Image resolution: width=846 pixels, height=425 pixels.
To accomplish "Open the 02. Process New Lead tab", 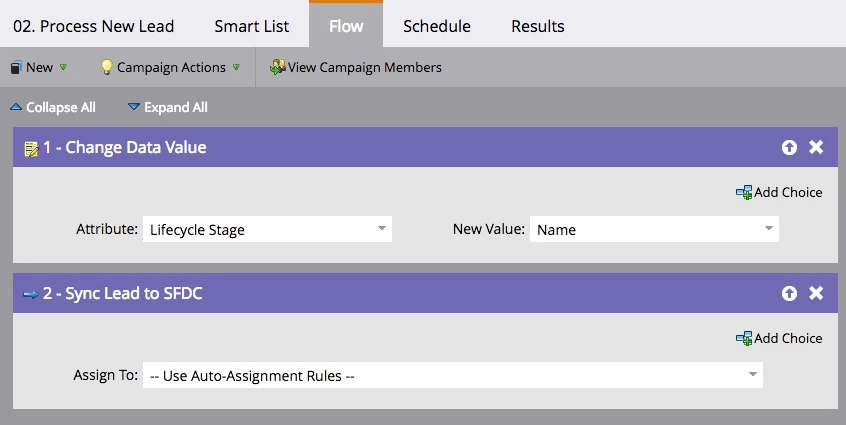I will pyautogui.click(x=94, y=26).
